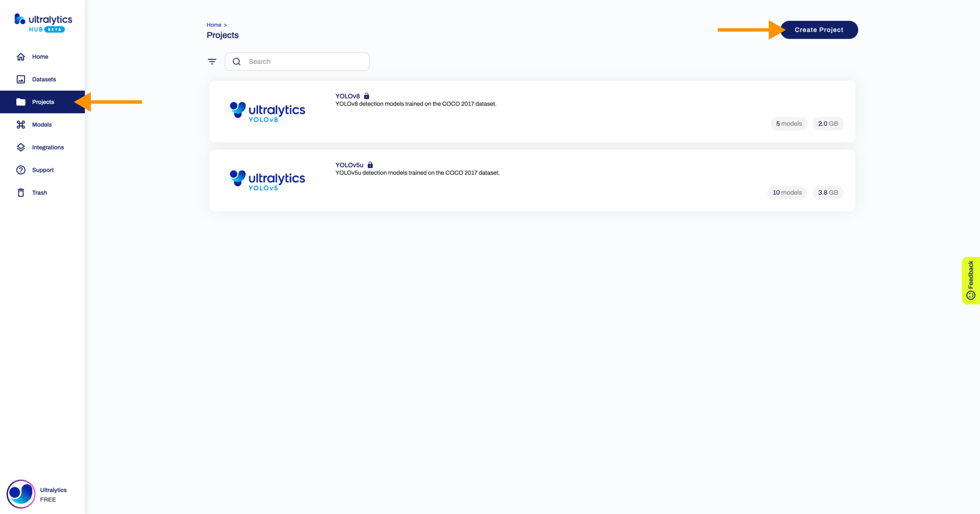
Task: Select the Trash bin icon
Action: 21,192
